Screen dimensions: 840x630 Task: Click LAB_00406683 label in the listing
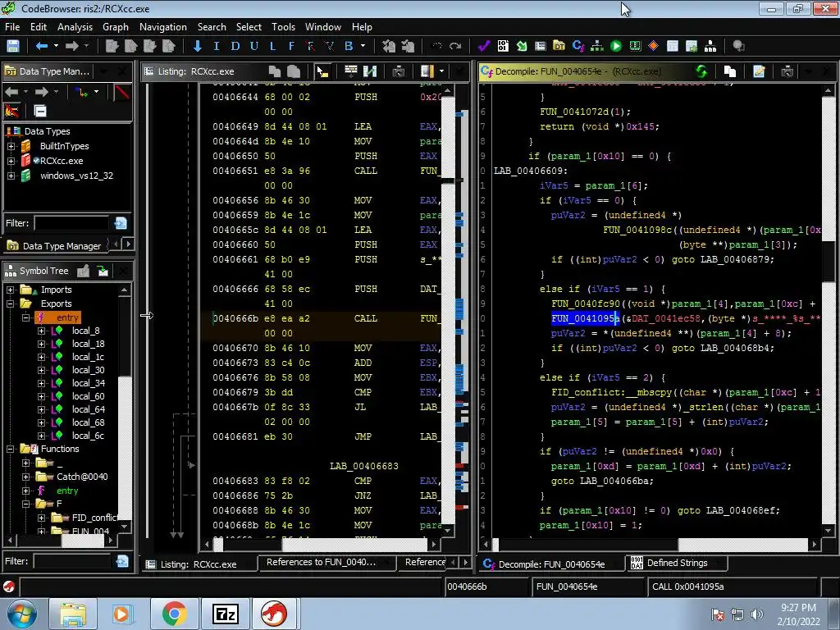[x=363, y=466]
